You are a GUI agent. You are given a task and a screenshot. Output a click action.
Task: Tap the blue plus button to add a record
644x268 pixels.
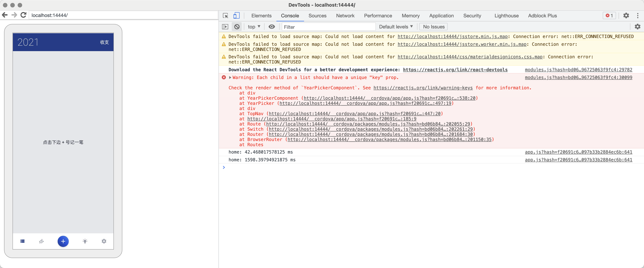coord(63,241)
